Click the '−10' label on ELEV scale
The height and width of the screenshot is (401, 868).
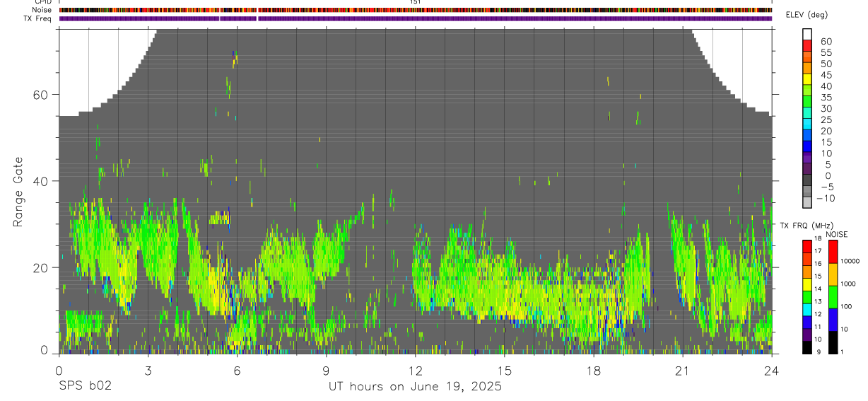[x=826, y=198]
